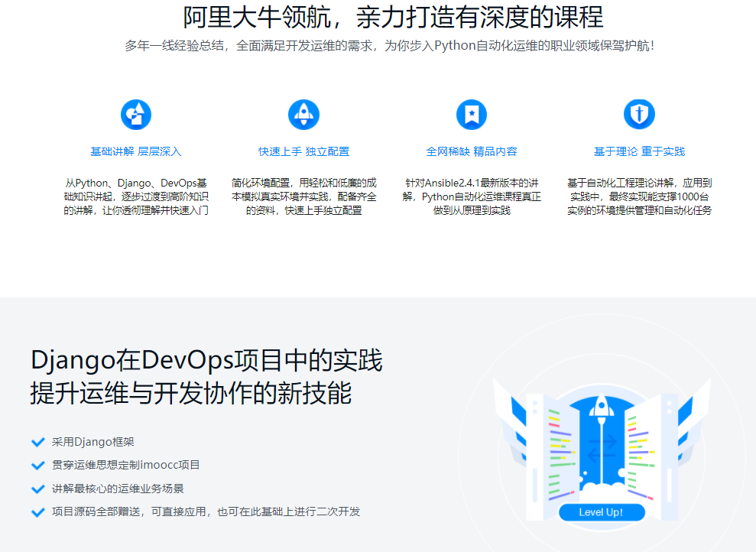The height and width of the screenshot is (552, 756).
Task: Open the 基础讲解 层层深入 heading link
Action: click(x=136, y=151)
